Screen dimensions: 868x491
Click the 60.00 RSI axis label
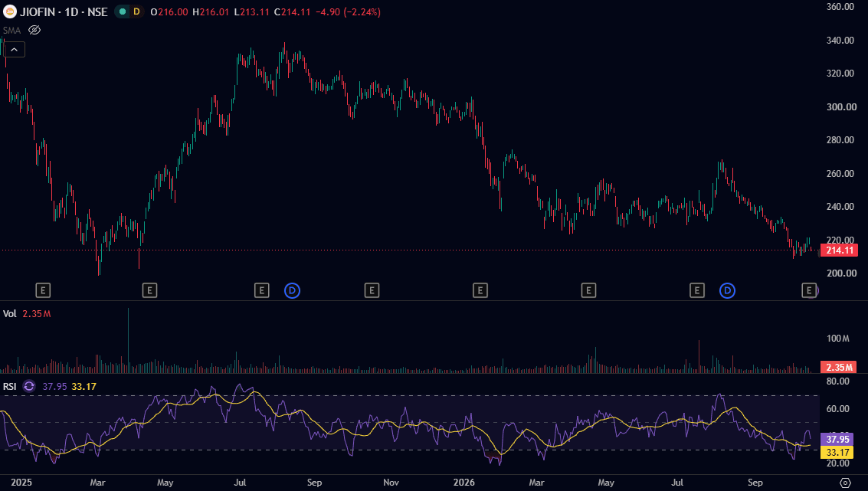pyautogui.click(x=837, y=408)
